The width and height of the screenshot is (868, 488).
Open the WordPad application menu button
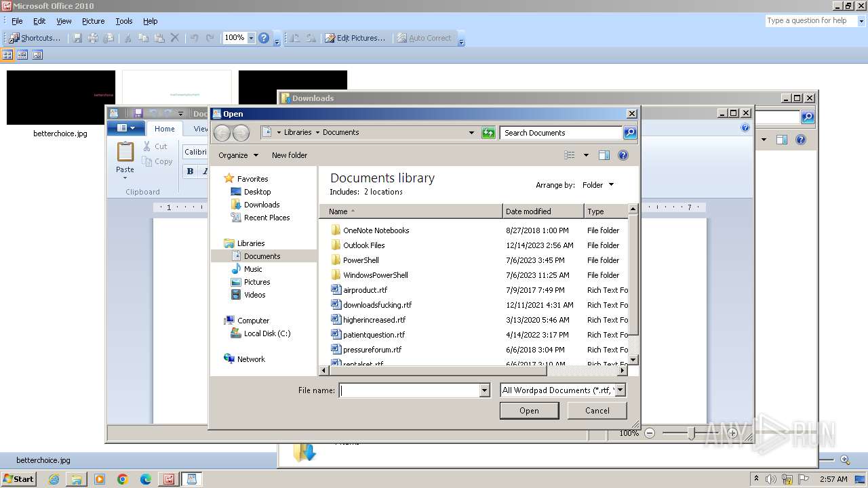pyautogui.click(x=126, y=128)
